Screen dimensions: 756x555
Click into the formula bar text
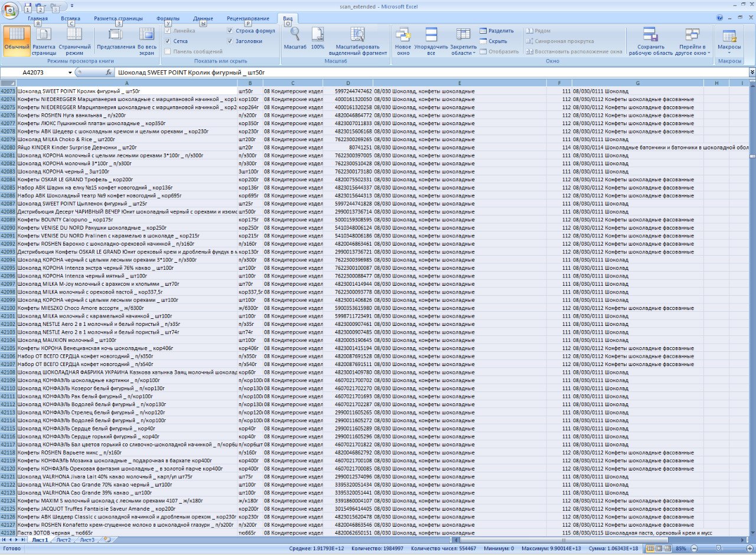[431, 72]
